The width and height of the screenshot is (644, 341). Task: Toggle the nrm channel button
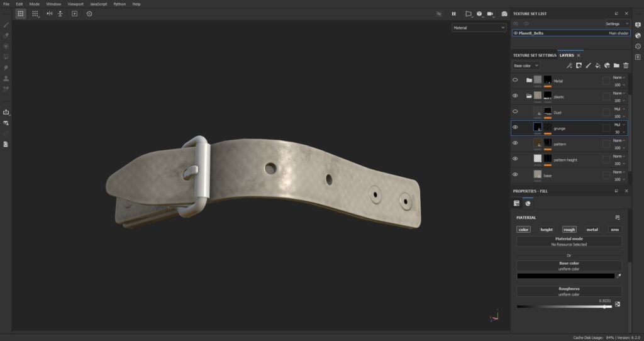click(x=614, y=230)
